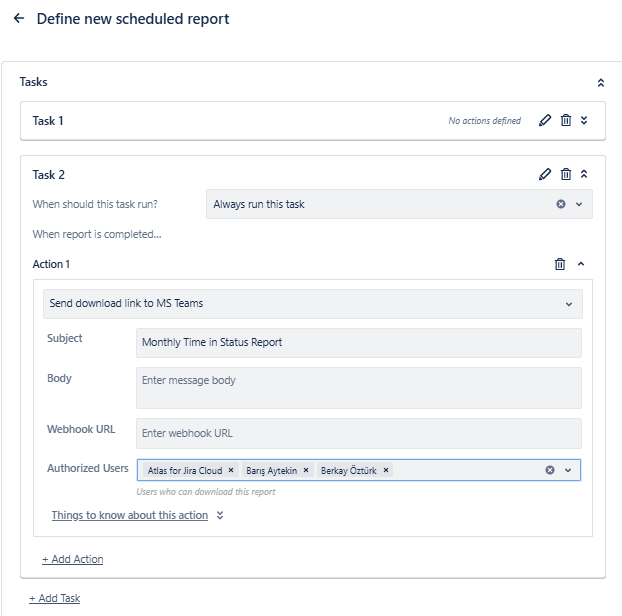Open the 'Send download link to MS Teams' dropdown
Image resolution: width=622 pixels, height=616 pixels.
(312, 304)
